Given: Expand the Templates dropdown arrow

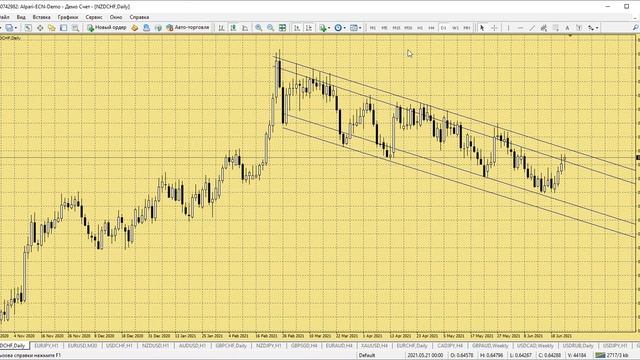Looking at the screenshot, I should [360, 28].
